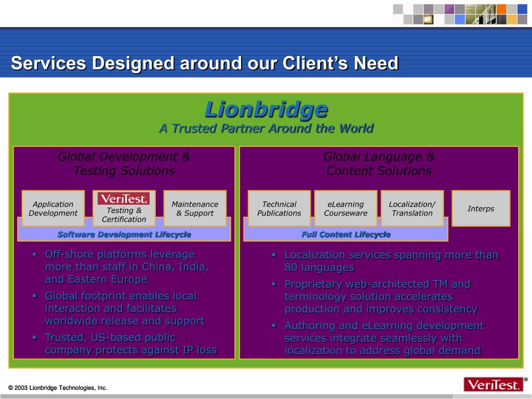The height and width of the screenshot is (399, 532).
Task: Select the Technical Publications box
Action: 279,208
